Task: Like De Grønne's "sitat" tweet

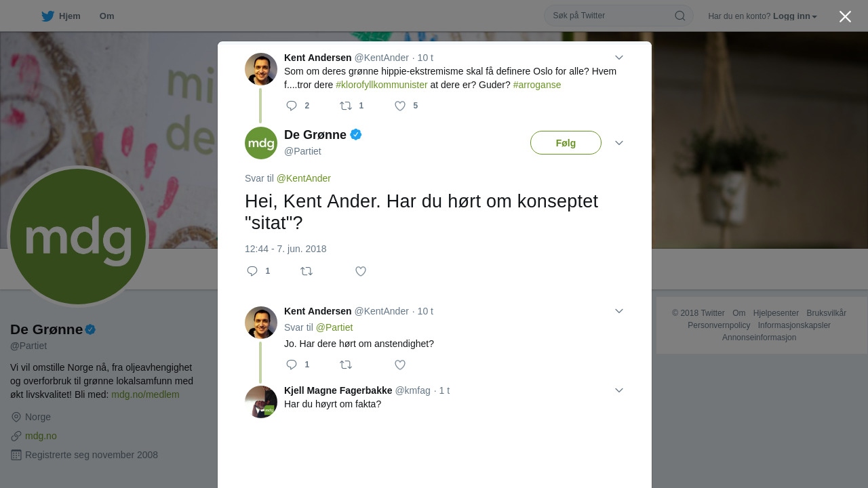Action: point(361,271)
